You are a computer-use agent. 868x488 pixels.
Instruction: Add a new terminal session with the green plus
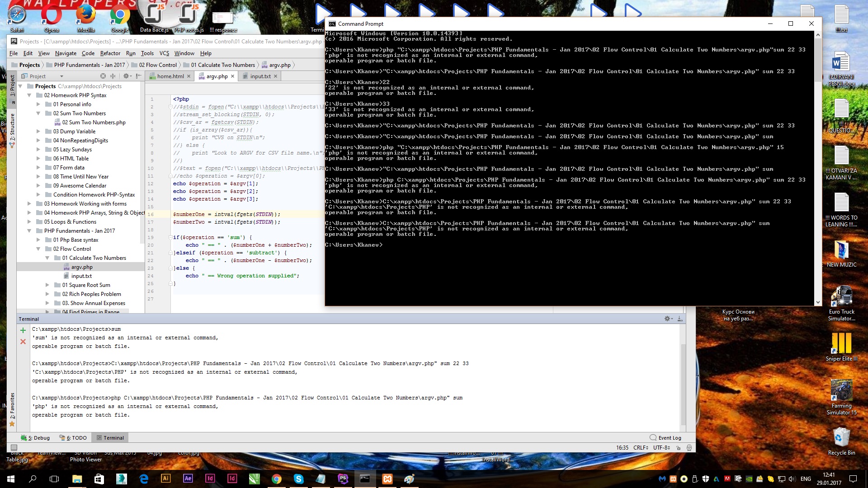click(23, 330)
